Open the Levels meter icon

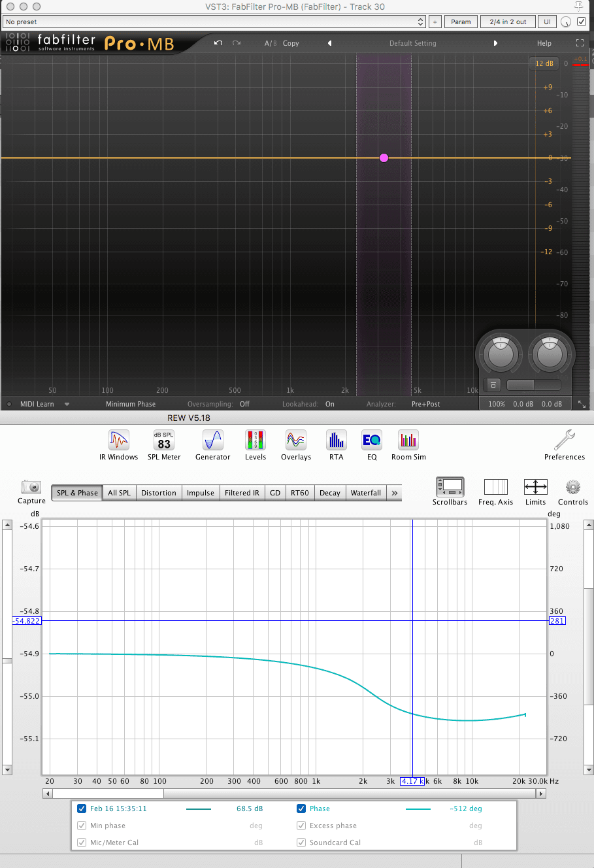[x=256, y=441]
